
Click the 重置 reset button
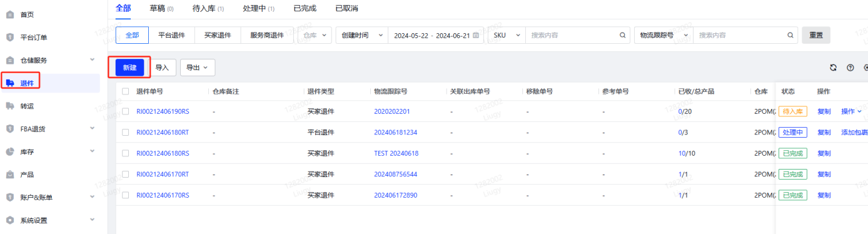[816, 35]
